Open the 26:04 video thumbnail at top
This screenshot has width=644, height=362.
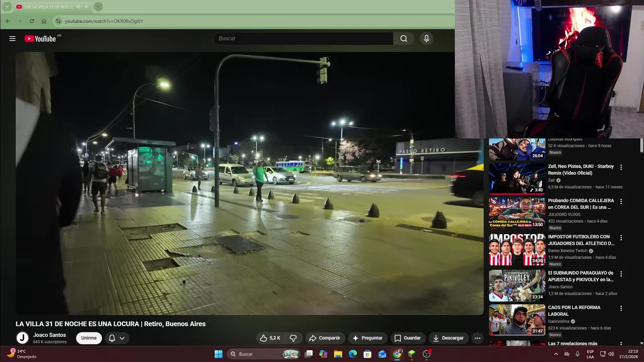[517, 149]
